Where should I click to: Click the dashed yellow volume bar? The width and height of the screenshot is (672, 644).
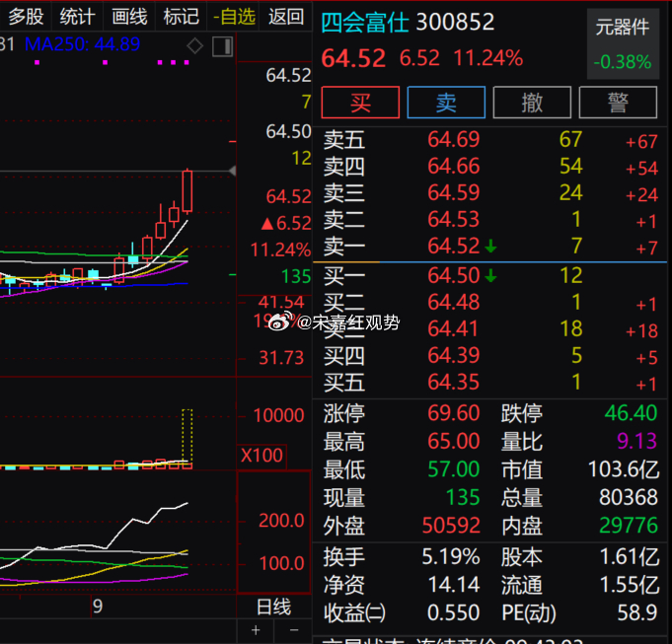[187, 436]
